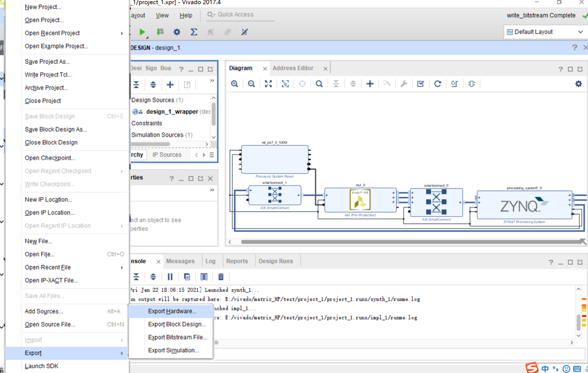Open the Default Layout dropdown
The width and height of the screenshot is (588, 373).
[x=544, y=32]
